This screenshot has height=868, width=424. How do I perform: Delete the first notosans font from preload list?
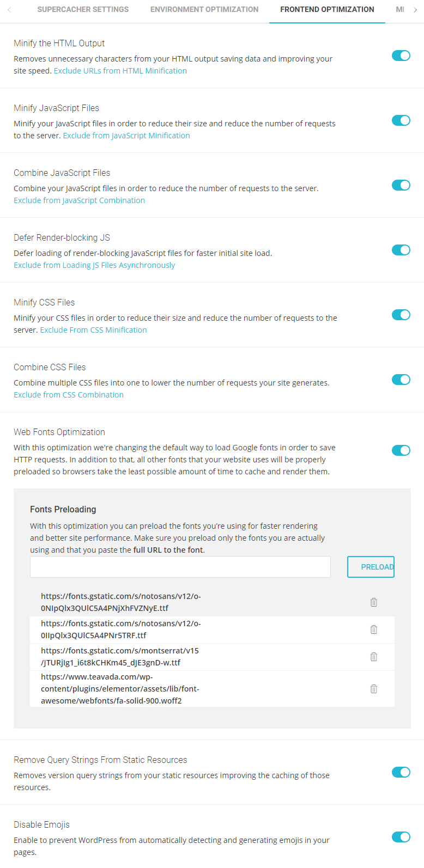373,602
